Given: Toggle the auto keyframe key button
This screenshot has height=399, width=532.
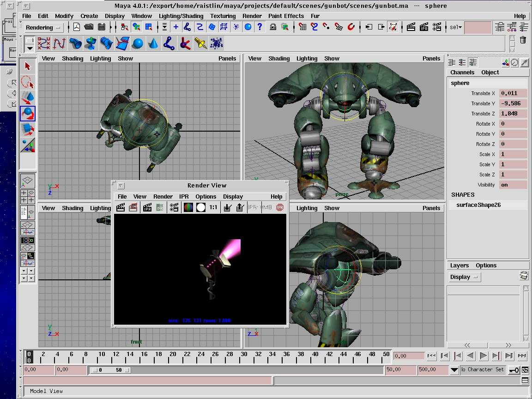Looking at the screenshot, I should tap(513, 370).
